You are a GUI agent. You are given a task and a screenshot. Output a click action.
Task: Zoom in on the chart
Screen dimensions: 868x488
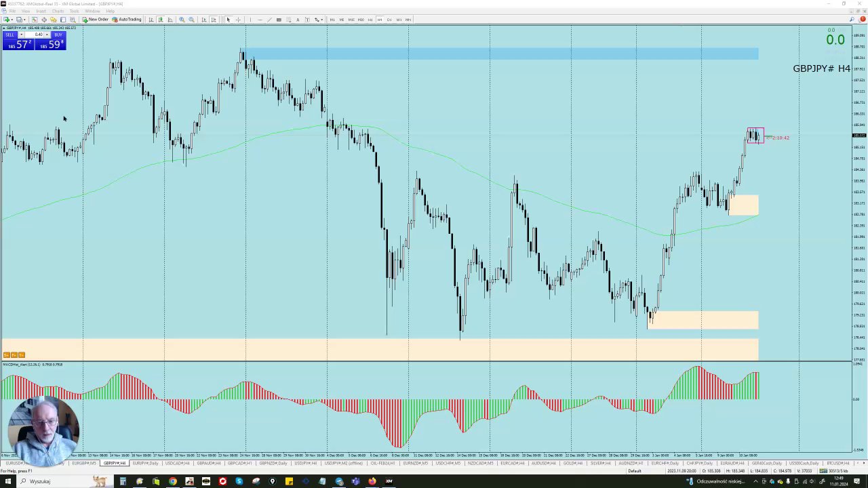(182, 20)
